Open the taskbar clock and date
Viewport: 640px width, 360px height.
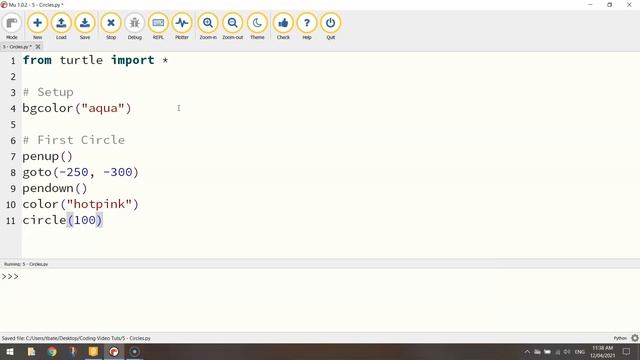(x=602, y=351)
